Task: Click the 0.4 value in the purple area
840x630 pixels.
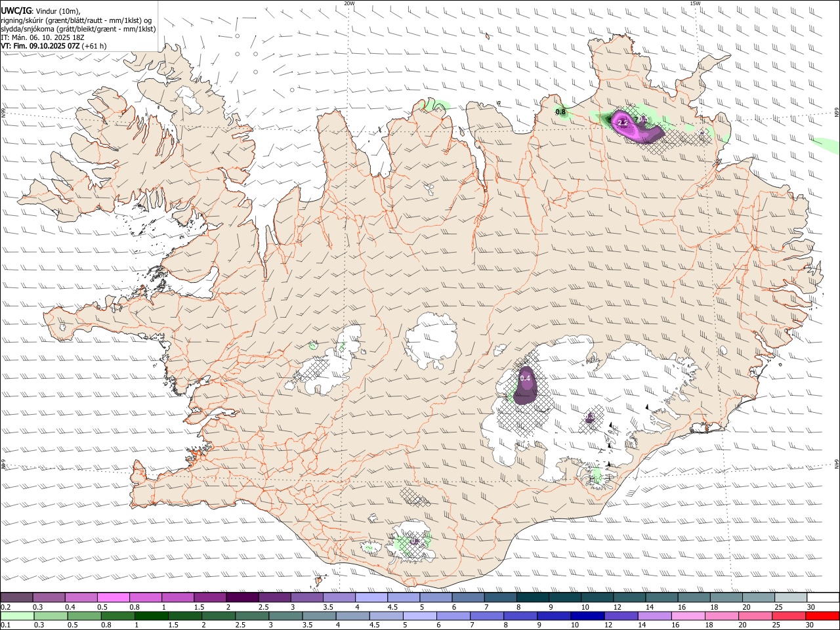Action: [x=525, y=378]
